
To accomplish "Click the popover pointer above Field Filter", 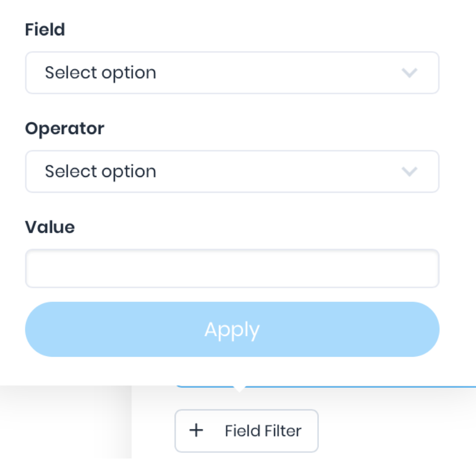I will (239, 389).
